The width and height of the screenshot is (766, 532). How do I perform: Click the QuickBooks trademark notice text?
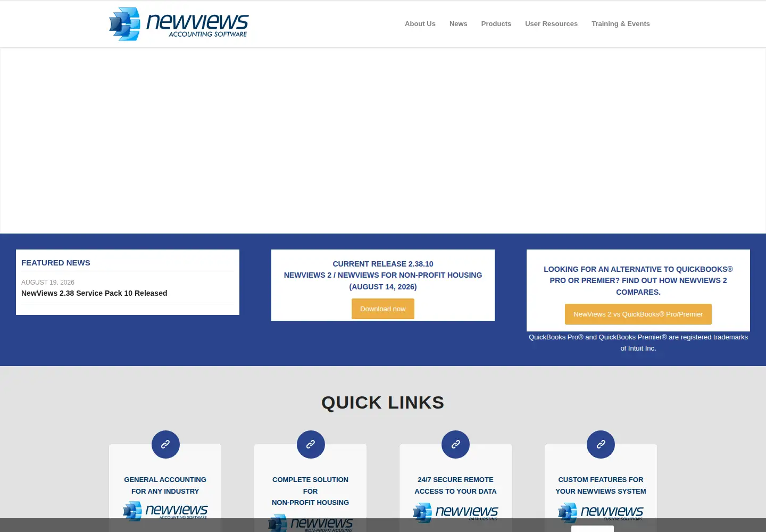click(638, 343)
